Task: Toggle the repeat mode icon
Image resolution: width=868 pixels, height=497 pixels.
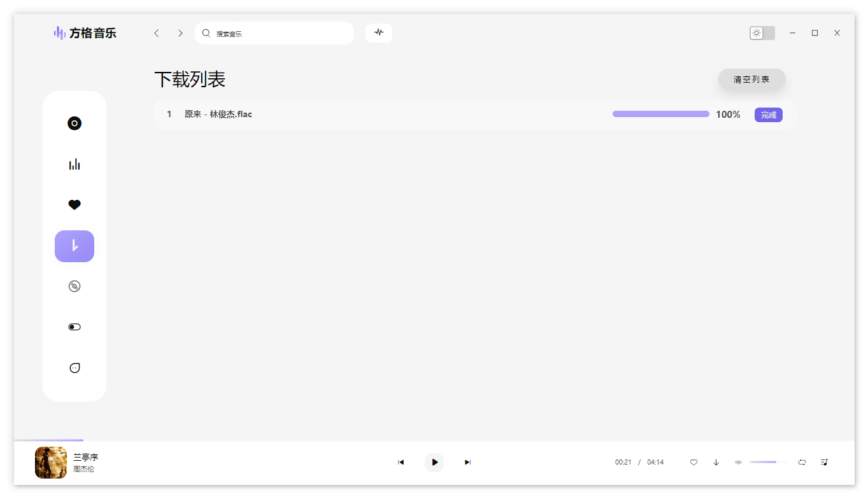Action: coord(802,462)
